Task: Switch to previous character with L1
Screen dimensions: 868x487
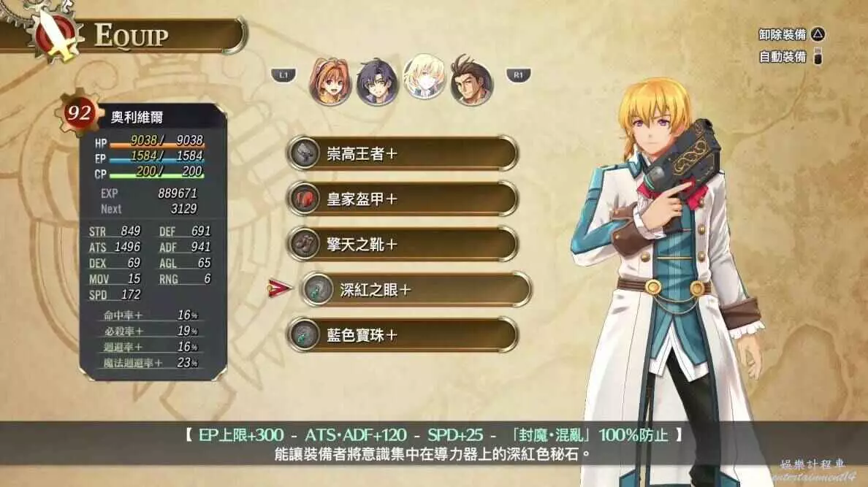Action: click(283, 74)
